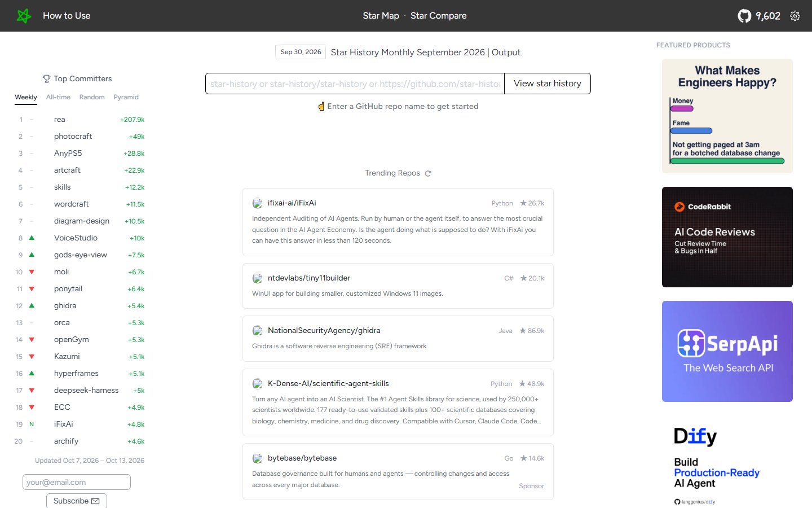Image resolution: width=812 pixels, height=508 pixels.
Task: Open the How to Use page
Action: tap(67, 16)
